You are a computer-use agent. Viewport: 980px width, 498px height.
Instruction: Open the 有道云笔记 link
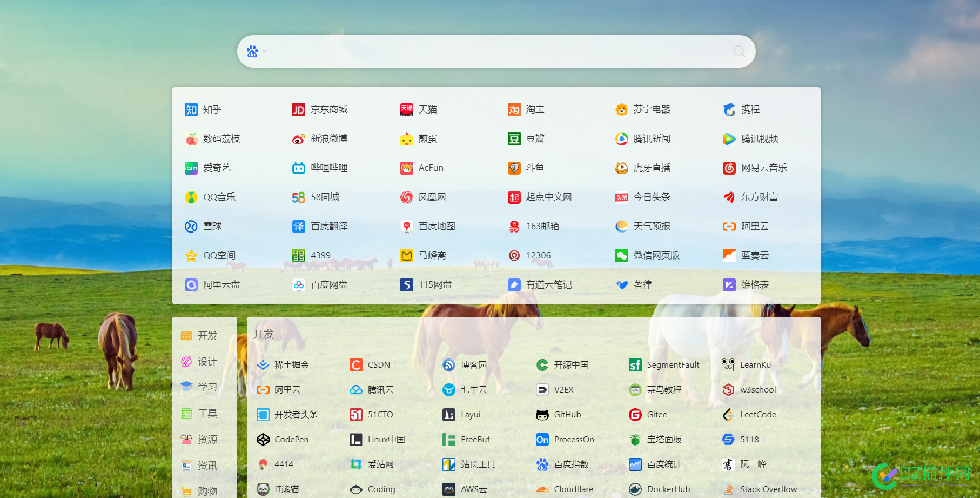[x=540, y=285]
